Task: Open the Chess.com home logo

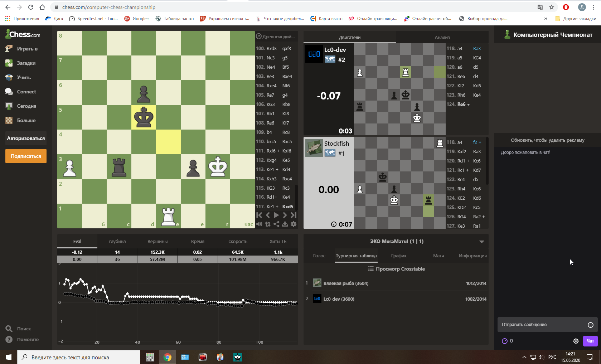Action: [23, 34]
